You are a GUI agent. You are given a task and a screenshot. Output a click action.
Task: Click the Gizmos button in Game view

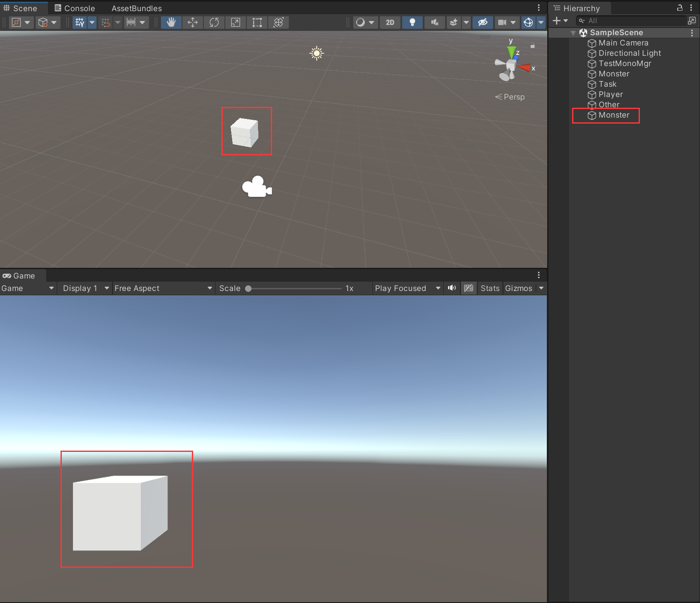[x=518, y=288]
